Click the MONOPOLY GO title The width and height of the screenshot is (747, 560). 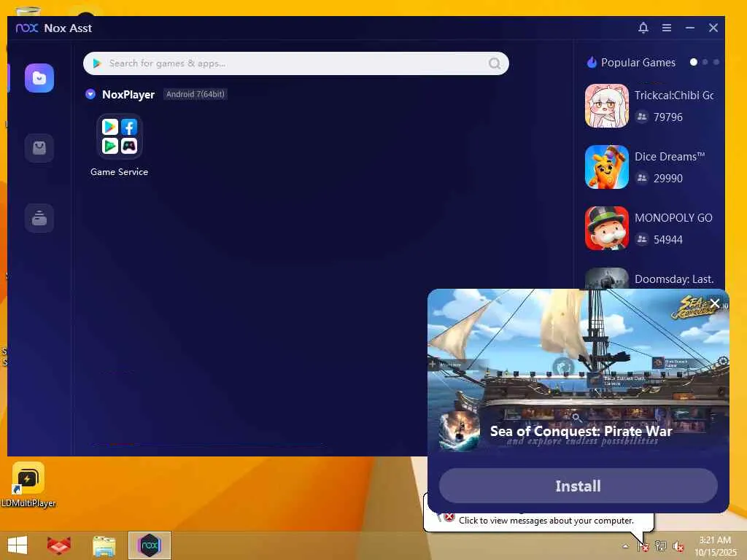click(673, 217)
